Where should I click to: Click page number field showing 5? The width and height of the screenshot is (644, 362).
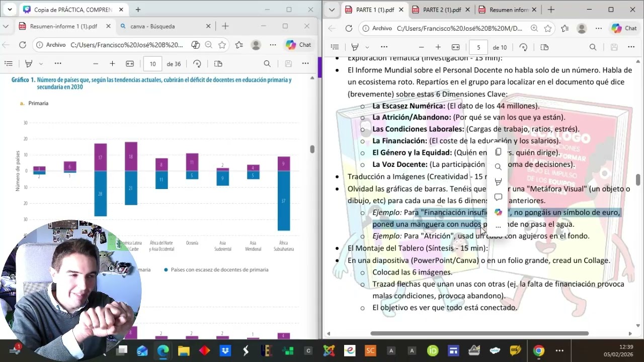(478, 47)
